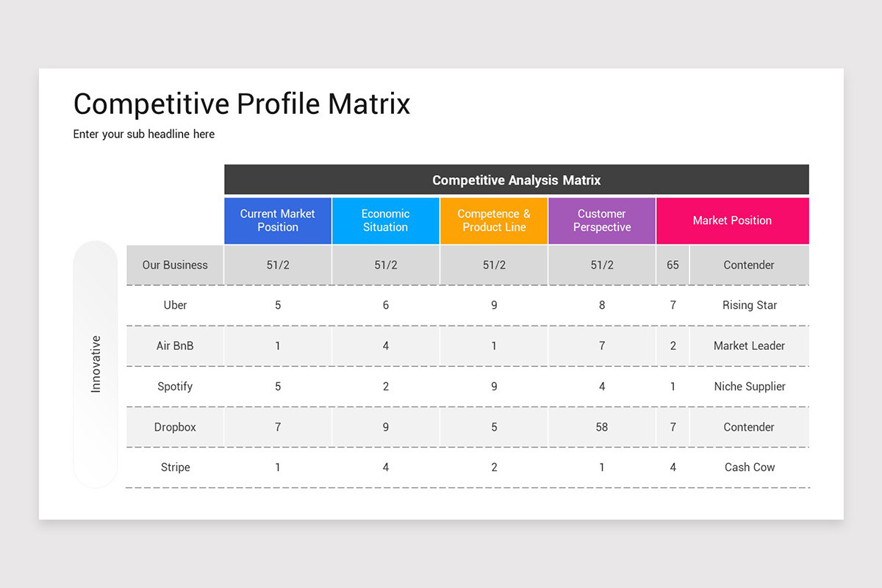Click the Our Business row label
The image size is (882, 588).
tap(174, 265)
